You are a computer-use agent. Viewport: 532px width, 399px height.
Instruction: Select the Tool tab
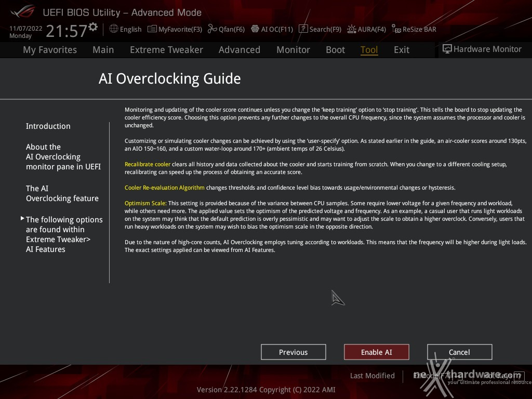369,50
